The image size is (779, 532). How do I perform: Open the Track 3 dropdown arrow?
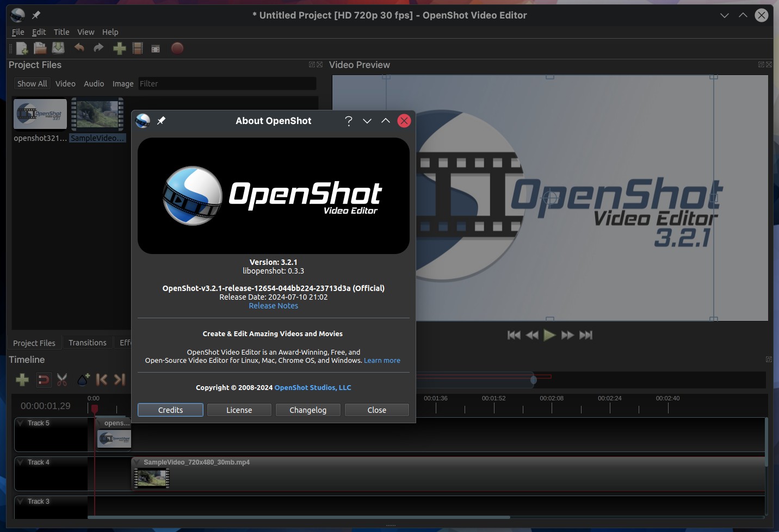(20, 501)
